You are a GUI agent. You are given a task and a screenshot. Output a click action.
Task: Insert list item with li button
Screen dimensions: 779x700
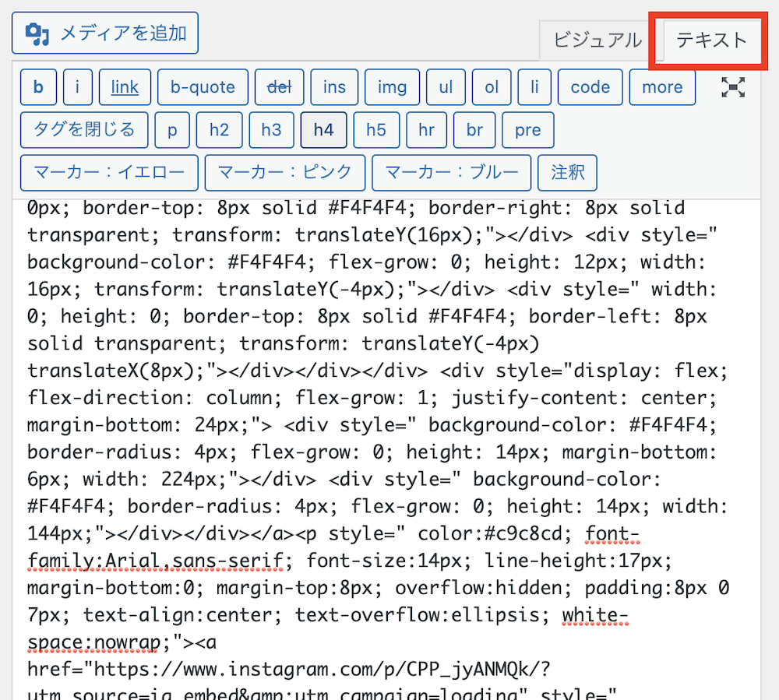[x=534, y=87]
